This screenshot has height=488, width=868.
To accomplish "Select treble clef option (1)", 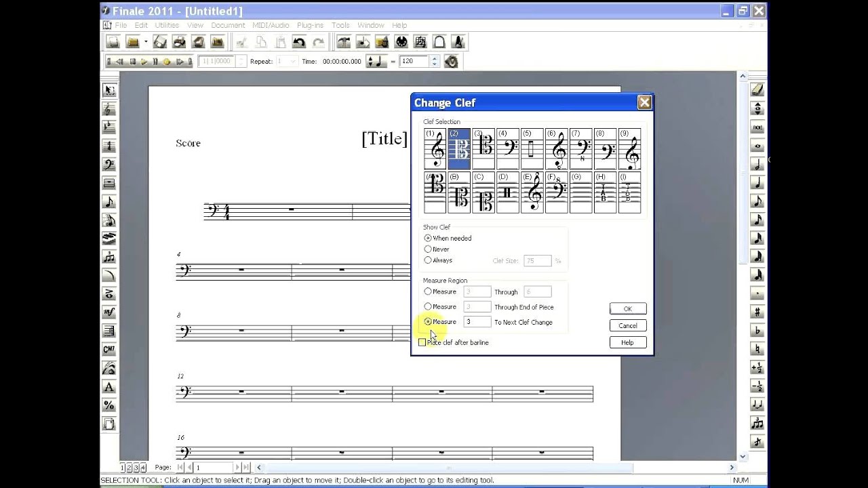I will (x=435, y=148).
